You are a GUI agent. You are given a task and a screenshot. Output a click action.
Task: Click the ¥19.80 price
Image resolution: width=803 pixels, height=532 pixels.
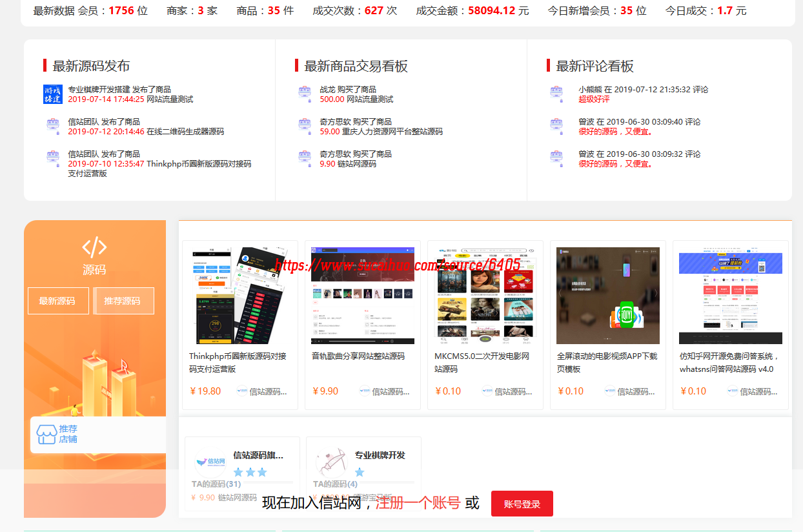(205, 391)
